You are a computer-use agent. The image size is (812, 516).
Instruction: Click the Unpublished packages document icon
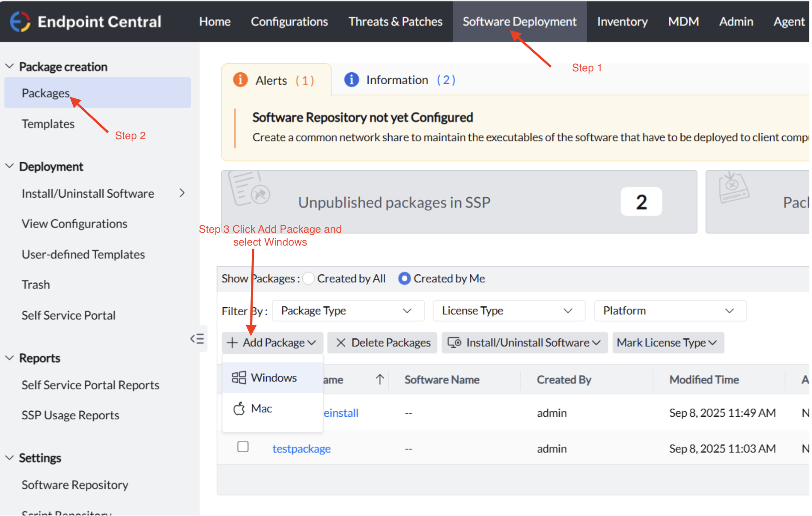(249, 188)
